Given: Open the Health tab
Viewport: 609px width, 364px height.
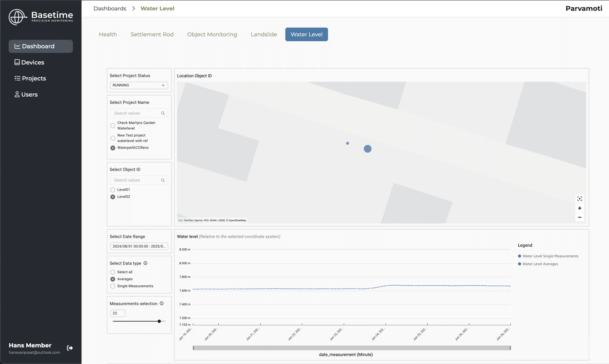Looking at the screenshot, I should click(108, 34).
